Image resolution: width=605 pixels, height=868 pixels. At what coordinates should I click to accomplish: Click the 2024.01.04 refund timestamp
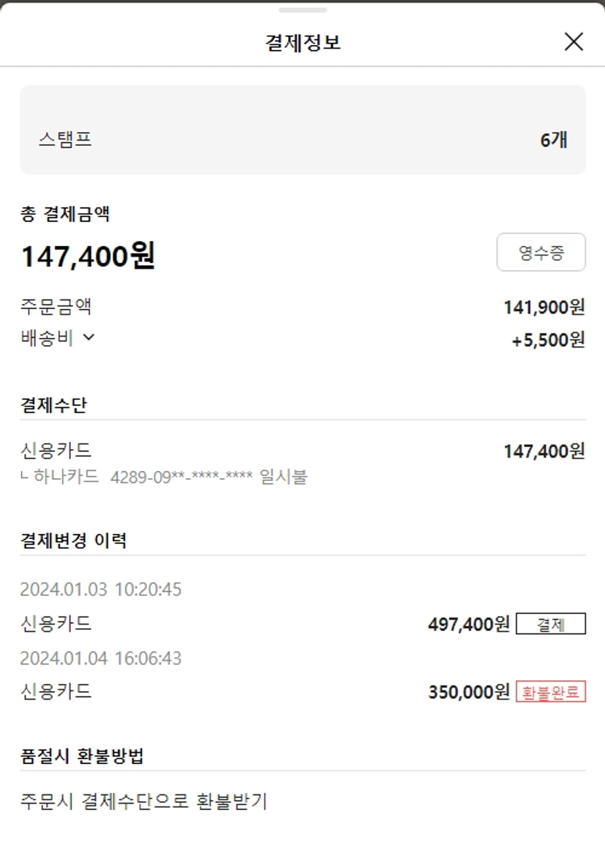point(101,658)
